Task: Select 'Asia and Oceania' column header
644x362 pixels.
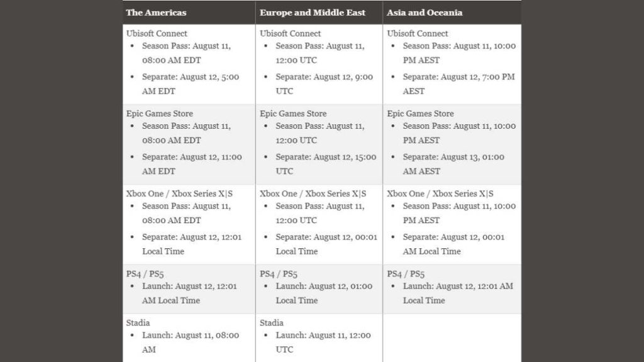Action: click(x=425, y=13)
